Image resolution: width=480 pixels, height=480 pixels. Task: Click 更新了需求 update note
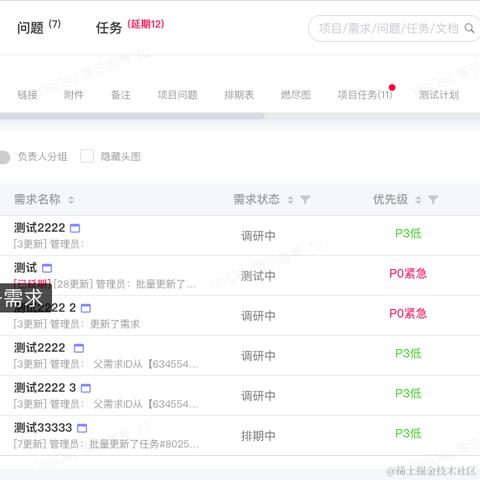click(115, 324)
